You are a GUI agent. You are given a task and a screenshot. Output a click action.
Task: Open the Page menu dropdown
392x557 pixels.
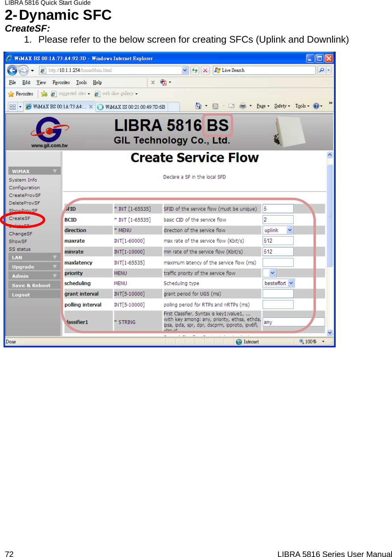[x=263, y=106]
